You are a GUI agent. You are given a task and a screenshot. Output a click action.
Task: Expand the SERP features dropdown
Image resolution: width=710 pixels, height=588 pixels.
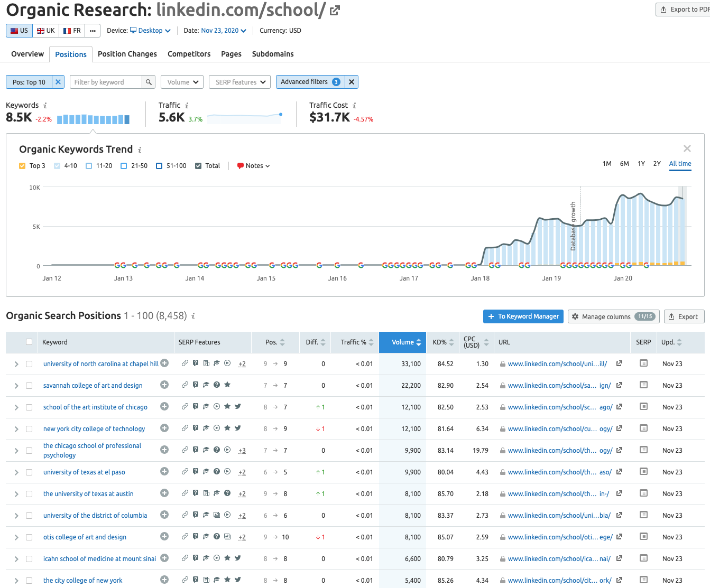coord(240,82)
